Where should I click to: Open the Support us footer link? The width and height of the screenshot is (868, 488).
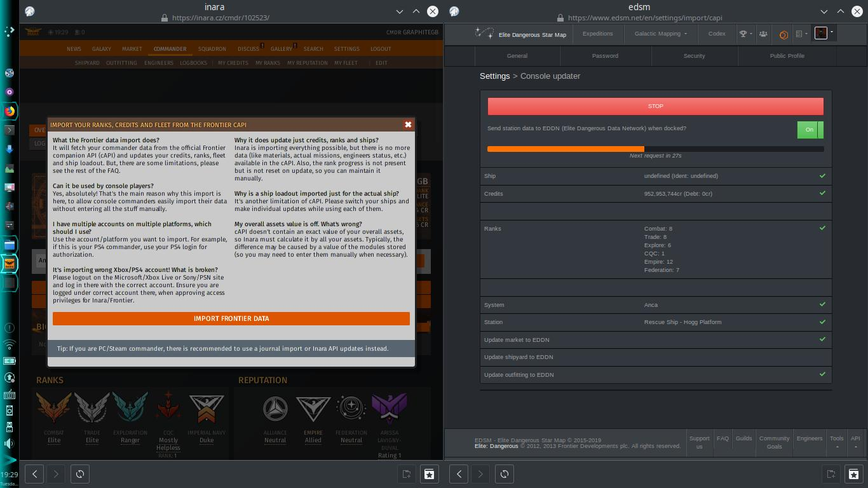[x=700, y=442]
